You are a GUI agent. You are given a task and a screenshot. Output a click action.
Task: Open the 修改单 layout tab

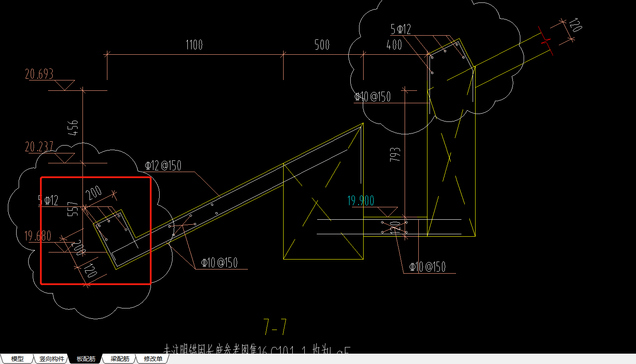(x=153, y=359)
